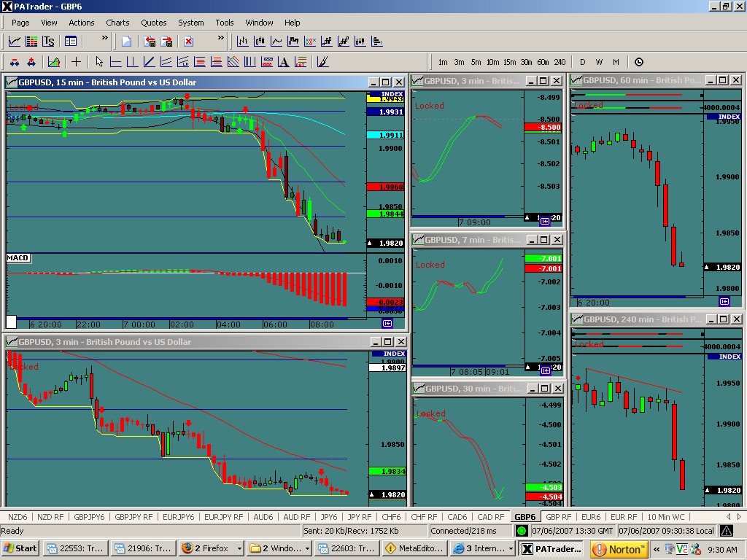Click the PAT pattern tool icon
This screenshot has width=747, height=560.
[x=301, y=62]
